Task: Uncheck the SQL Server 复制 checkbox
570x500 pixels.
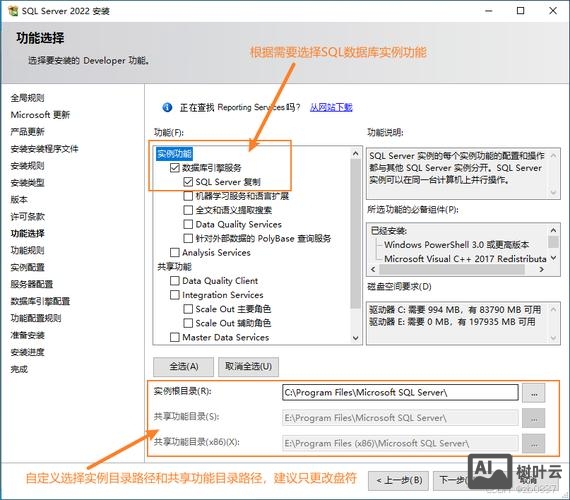Action: 188,182
